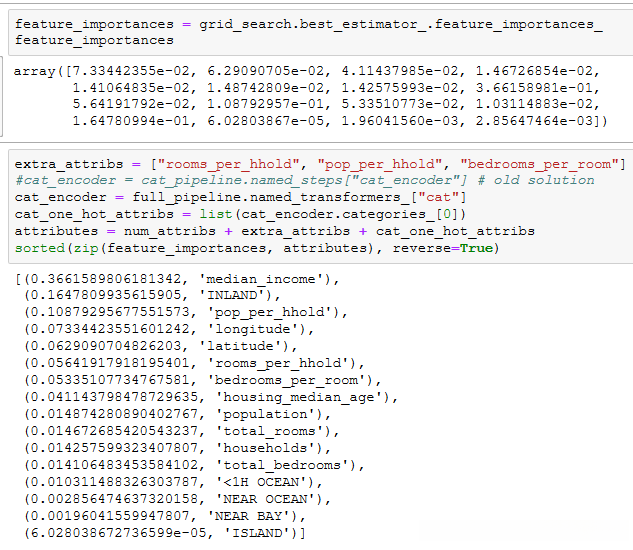This screenshot has width=633, height=550.
Task: Select the 'NEAR OCEAN' output row
Action: [x=178, y=499]
